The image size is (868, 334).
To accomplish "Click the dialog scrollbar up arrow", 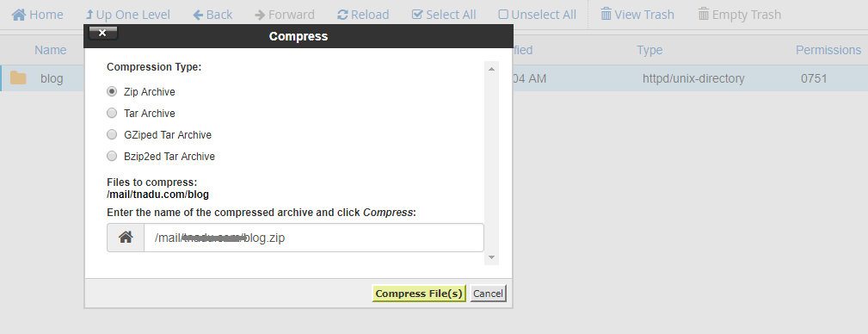I will click(x=491, y=68).
